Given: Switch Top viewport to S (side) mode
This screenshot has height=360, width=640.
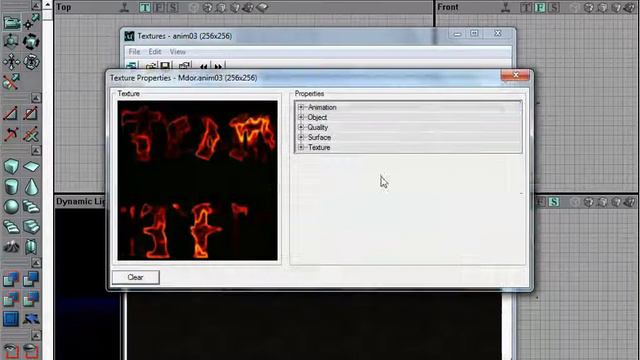Looking at the screenshot, I should point(173,7).
